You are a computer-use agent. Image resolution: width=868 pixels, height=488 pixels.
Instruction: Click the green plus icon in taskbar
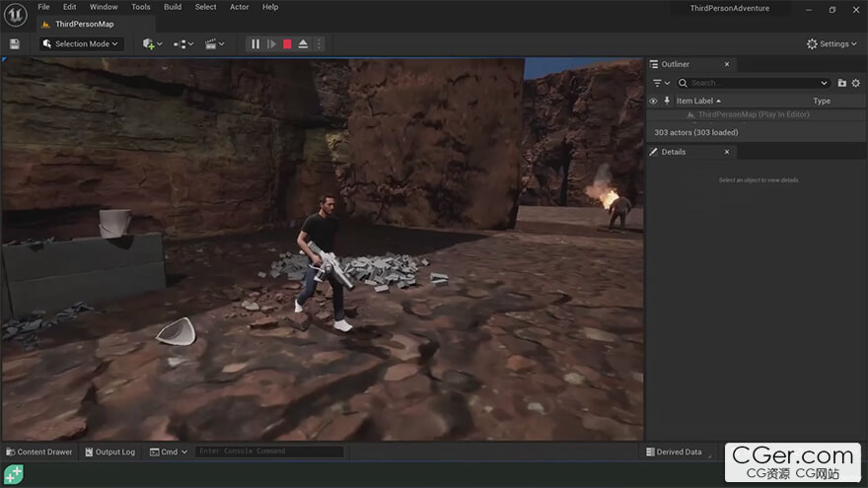(x=14, y=475)
